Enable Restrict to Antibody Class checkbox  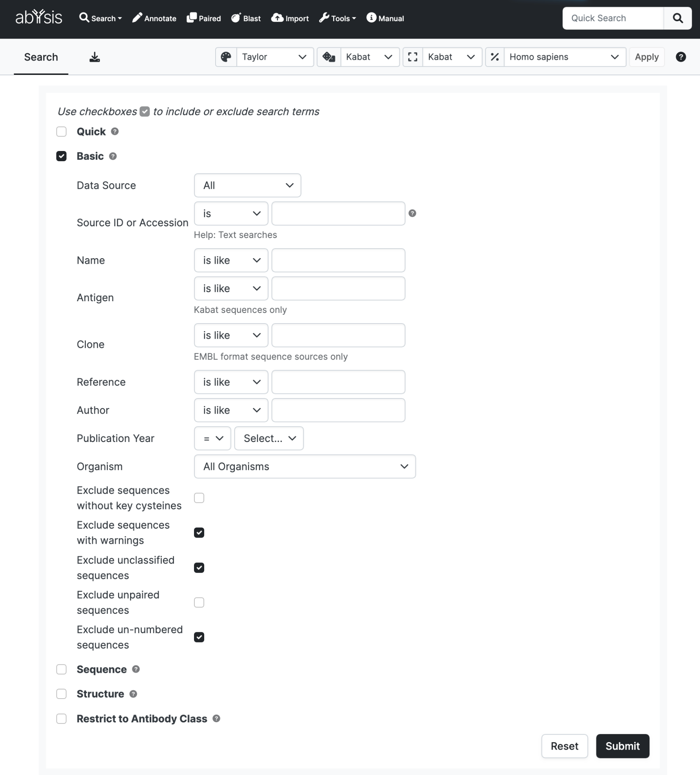(62, 719)
